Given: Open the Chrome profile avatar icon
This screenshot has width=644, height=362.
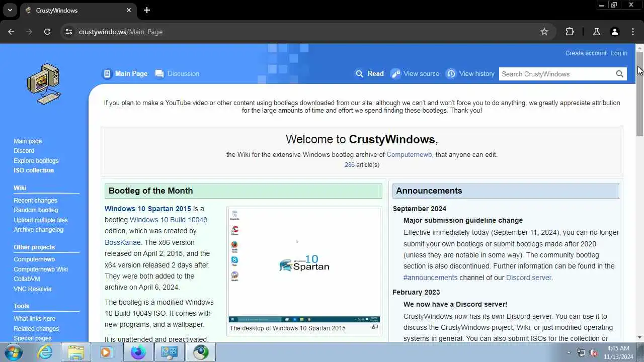Looking at the screenshot, I should 614,32.
